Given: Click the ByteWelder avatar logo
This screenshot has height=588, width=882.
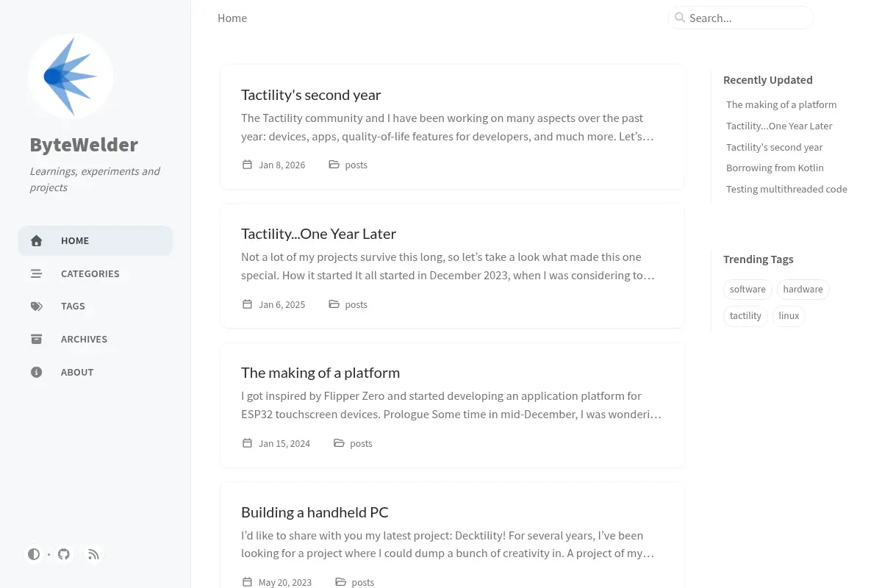Looking at the screenshot, I should pos(71,76).
